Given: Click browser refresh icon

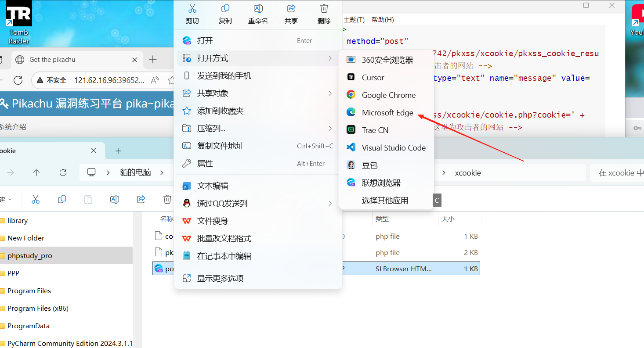Looking at the screenshot, I should [18, 80].
